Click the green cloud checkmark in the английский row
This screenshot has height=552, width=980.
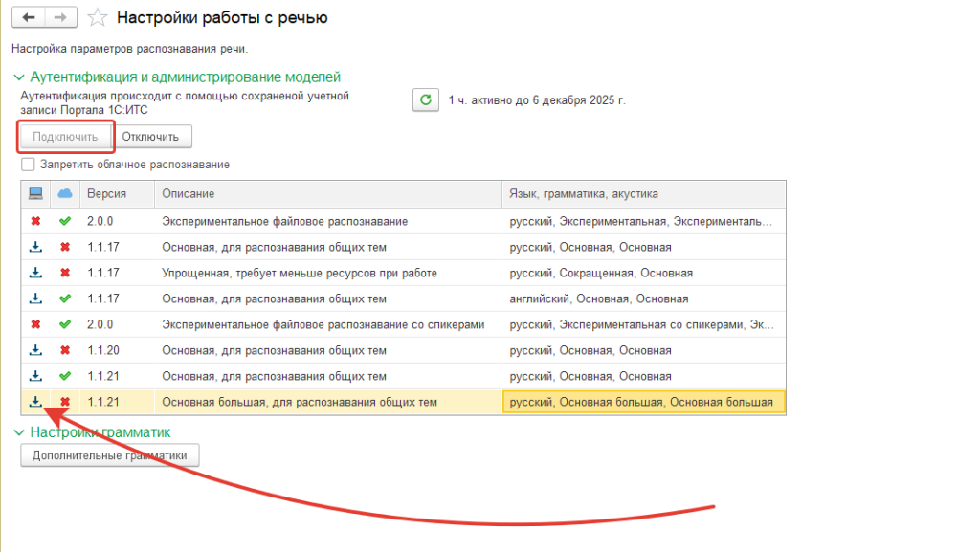65,298
